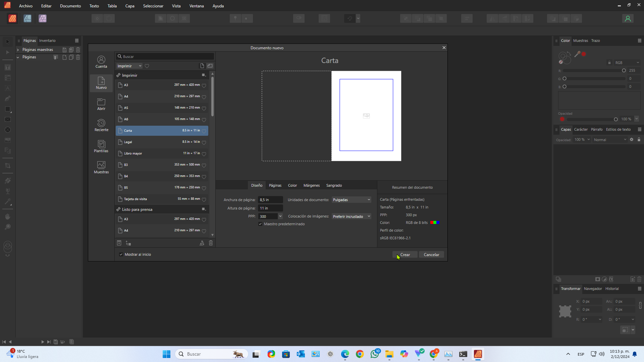The width and height of the screenshot is (644, 362).
Task: Toggle Maestro predeterminado checkbox
Action: (x=260, y=224)
